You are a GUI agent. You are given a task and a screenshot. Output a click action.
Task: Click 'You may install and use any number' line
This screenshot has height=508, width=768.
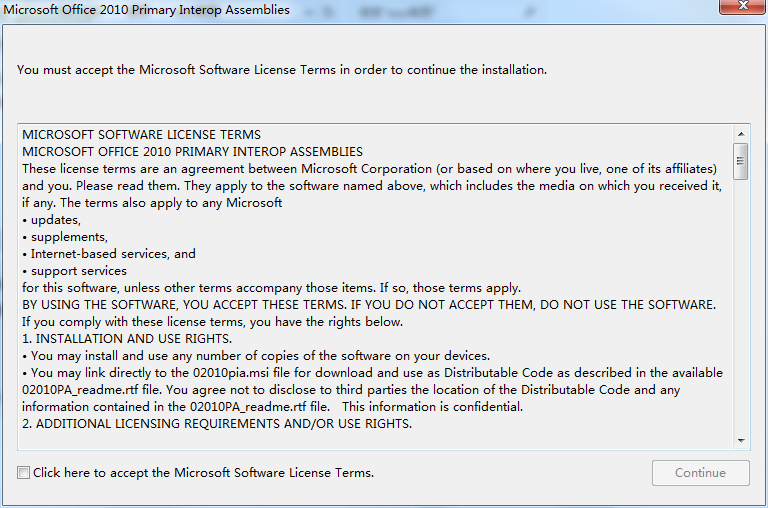pos(256,356)
